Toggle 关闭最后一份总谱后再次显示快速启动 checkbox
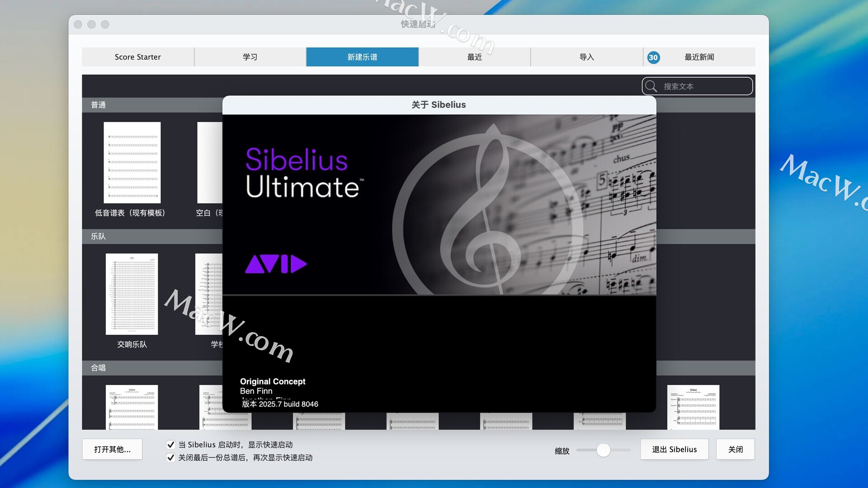This screenshot has height=488, width=868. pyautogui.click(x=171, y=457)
